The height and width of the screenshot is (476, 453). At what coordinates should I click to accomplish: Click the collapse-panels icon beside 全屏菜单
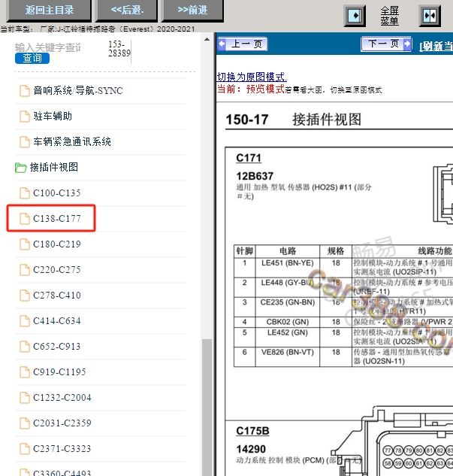pyautogui.click(x=430, y=16)
